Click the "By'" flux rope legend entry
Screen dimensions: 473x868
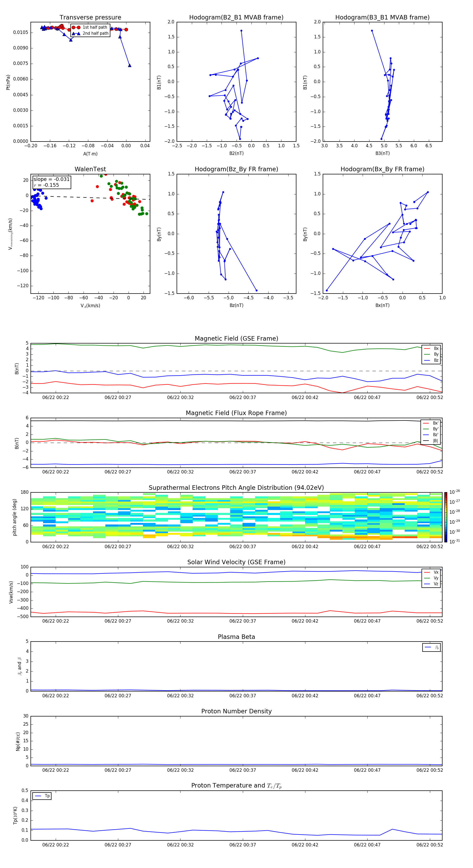[431, 429]
